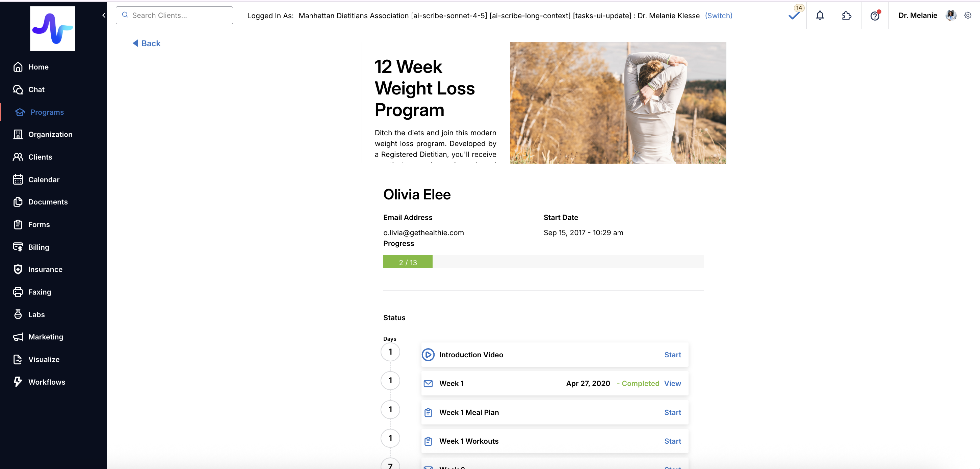Click the Healthie logo in the sidebar
Viewport: 980px width, 469px height.
click(x=52, y=28)
